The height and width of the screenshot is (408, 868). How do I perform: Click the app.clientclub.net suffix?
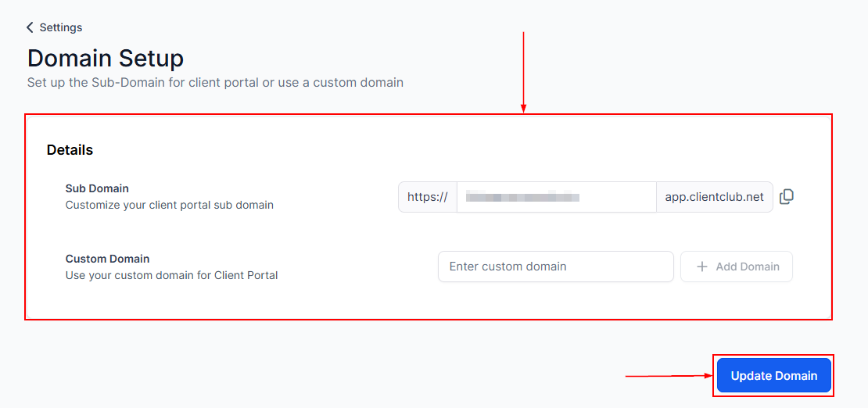(x=714, y=197)
